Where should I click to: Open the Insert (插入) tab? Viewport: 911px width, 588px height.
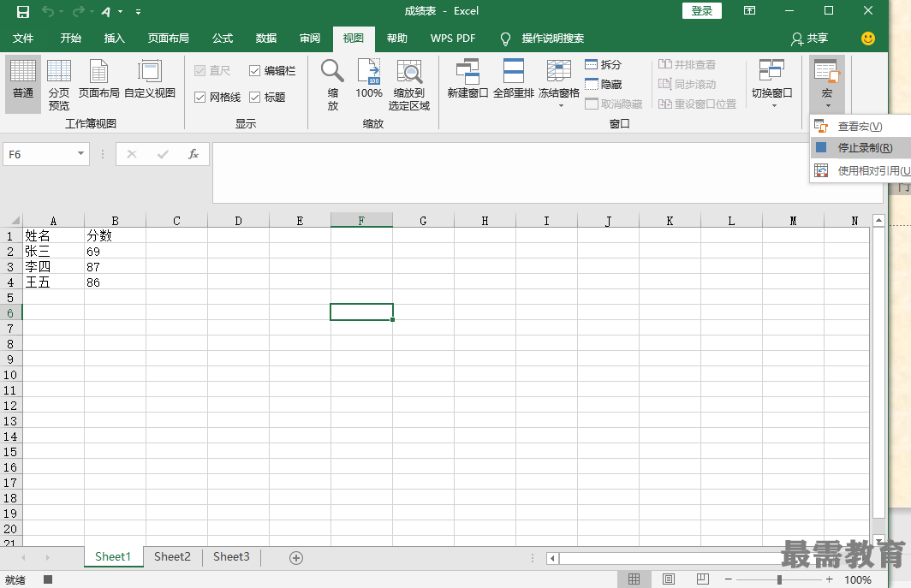(x=115, y=39)
